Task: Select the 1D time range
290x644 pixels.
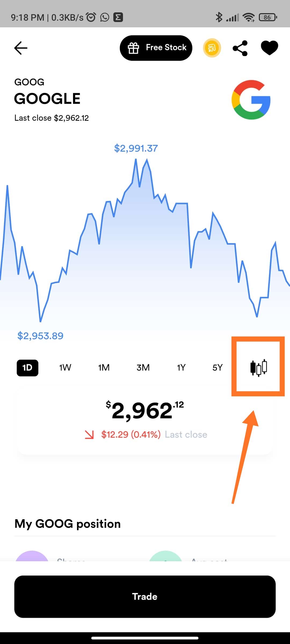Action: coord(27,368)
